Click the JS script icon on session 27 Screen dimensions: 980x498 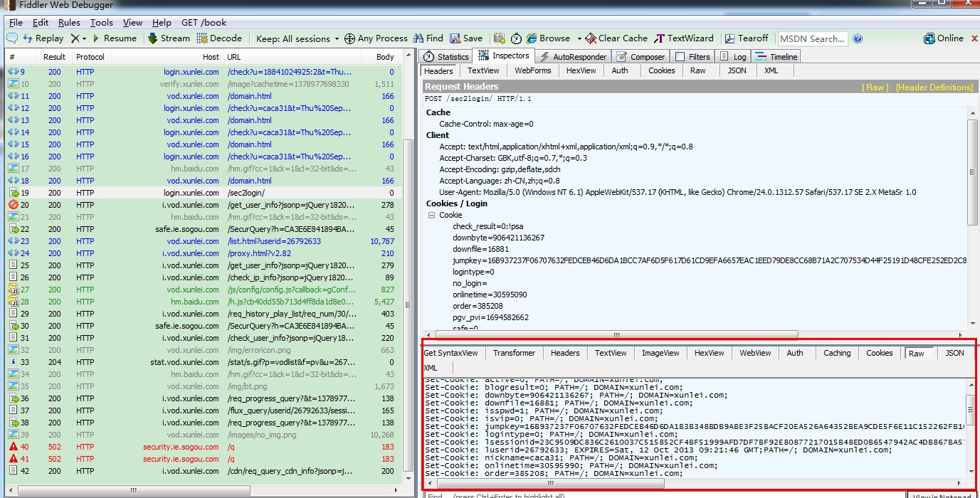[x=14, y=290]
